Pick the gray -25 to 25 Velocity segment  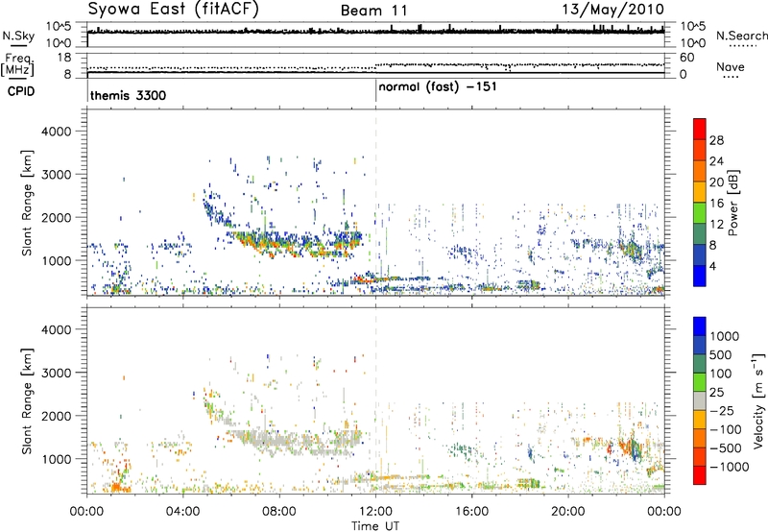click(700, 400)
